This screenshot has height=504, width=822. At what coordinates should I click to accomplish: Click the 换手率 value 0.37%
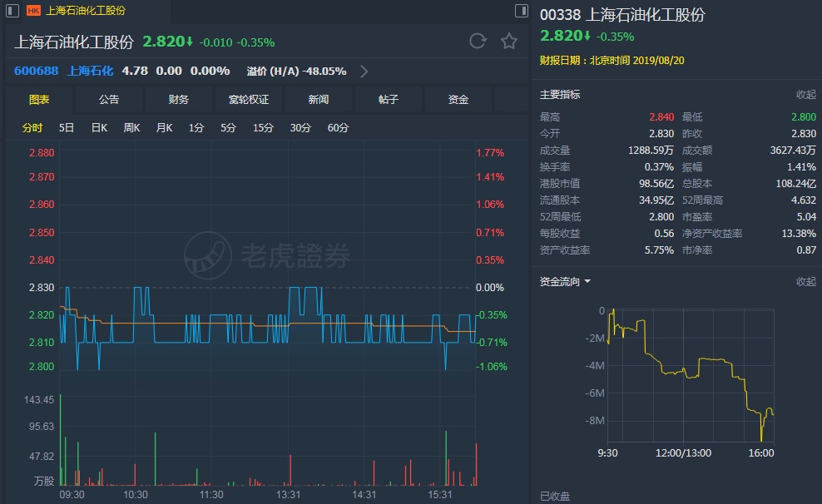pyautogui.click(x=659, y=167)
